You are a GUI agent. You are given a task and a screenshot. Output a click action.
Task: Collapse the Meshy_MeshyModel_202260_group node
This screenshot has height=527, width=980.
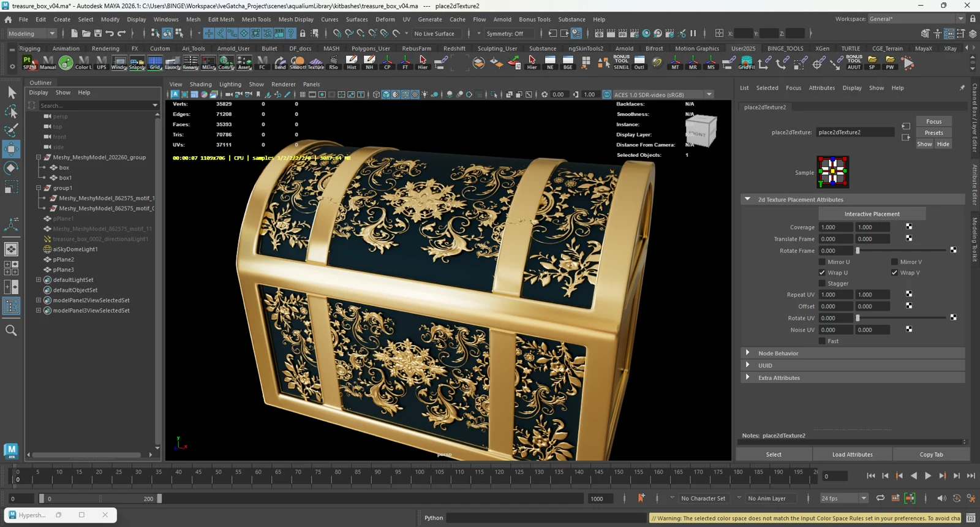[39, 157]
